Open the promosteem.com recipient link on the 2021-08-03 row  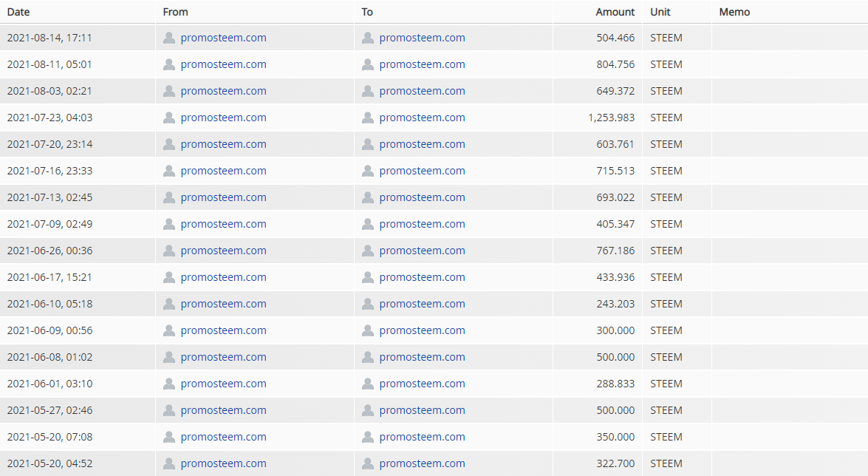point(423,91)
